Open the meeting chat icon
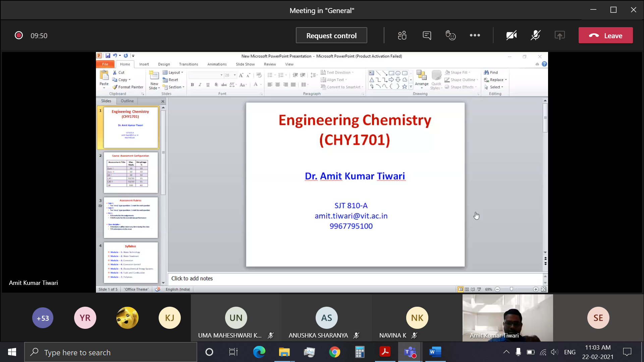Screen dimensions: 644x362 click(427, 35)
